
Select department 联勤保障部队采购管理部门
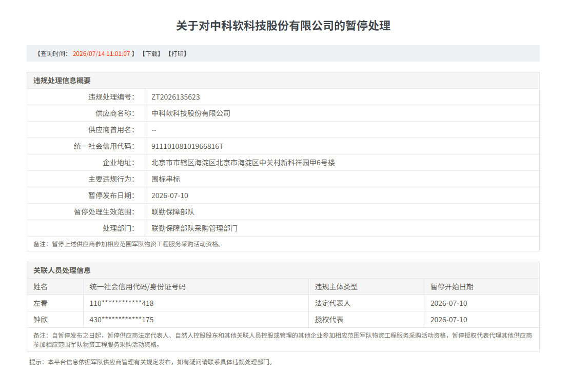pyautogui.click(x=194, y=228)
